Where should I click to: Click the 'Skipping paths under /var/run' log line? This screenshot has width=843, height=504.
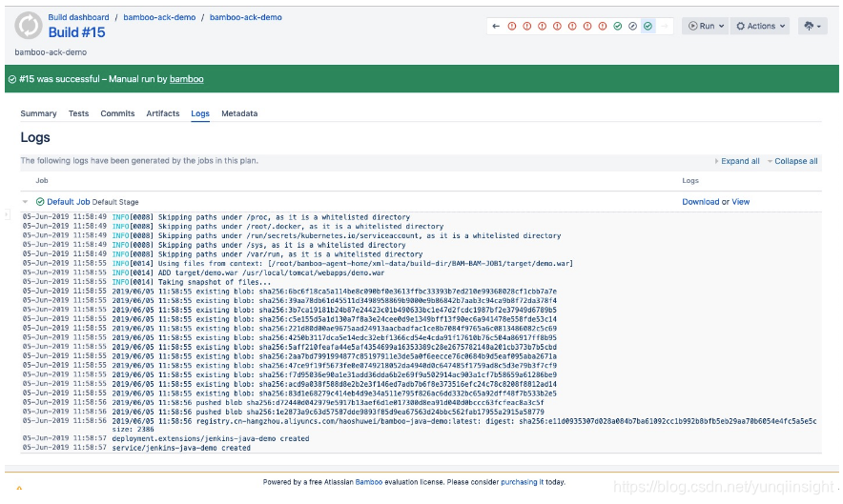tap(222, 254)
